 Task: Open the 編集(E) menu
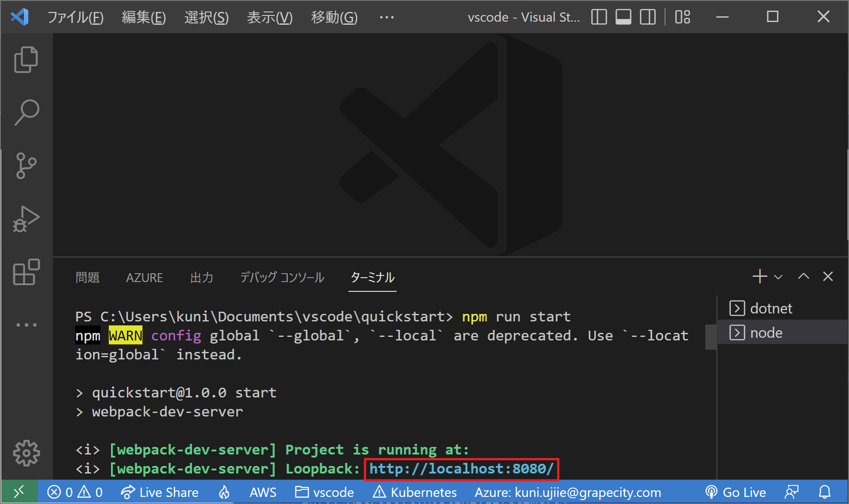point(144,17)
